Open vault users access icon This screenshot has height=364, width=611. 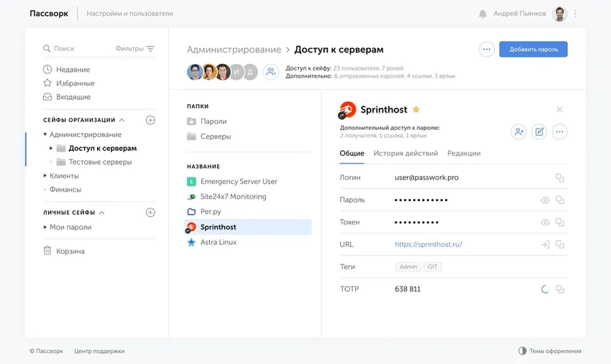270,72
